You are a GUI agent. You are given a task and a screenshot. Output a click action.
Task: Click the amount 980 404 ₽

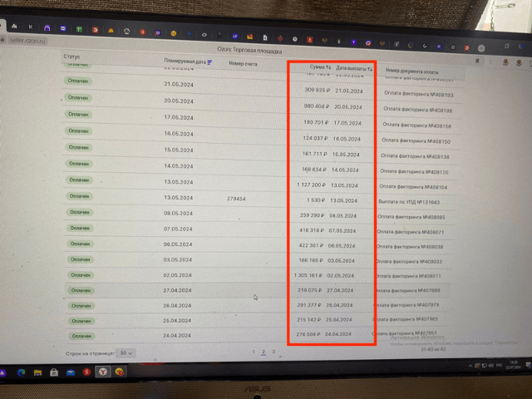tap(317, 106)
